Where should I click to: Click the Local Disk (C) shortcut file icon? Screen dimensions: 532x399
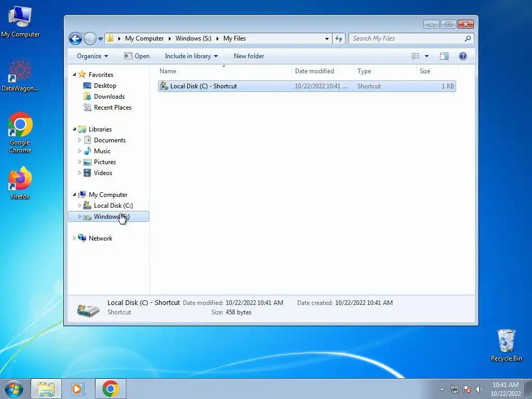click(164, 86)
